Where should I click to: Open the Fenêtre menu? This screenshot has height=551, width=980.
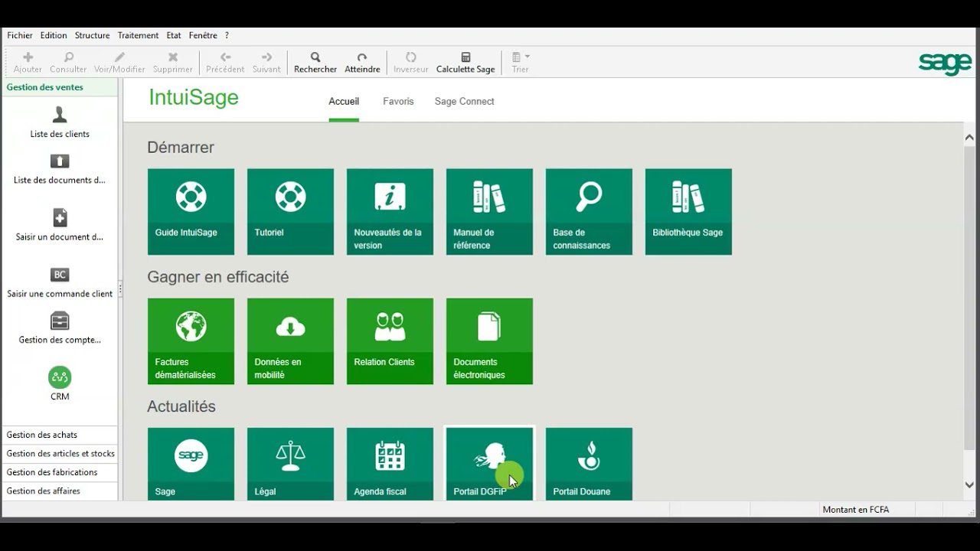click(203, 35)
